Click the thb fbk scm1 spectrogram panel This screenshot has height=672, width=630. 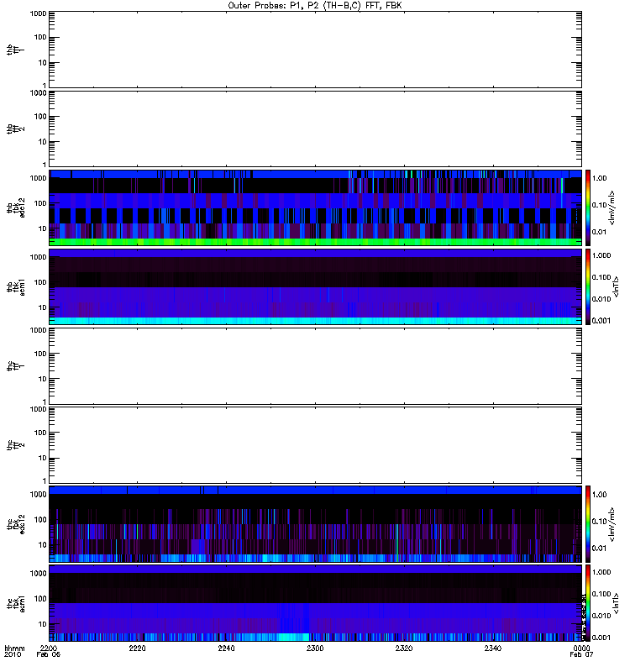tap(315, 286)
